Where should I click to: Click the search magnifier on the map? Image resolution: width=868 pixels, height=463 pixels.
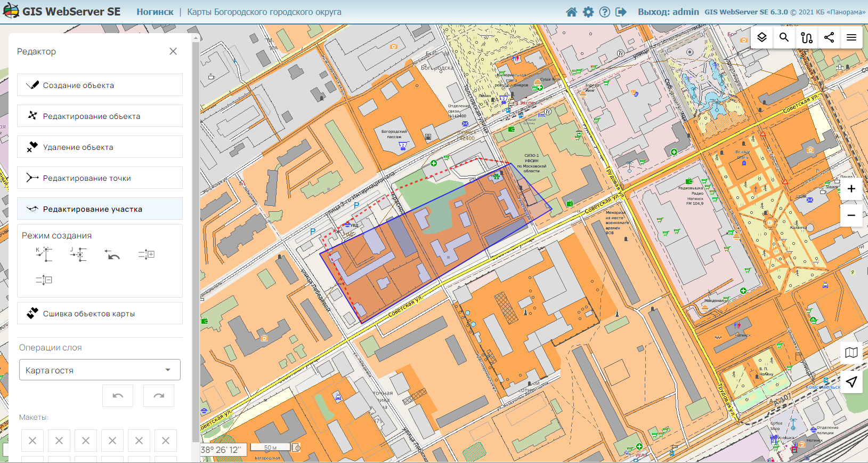[784, 37]
